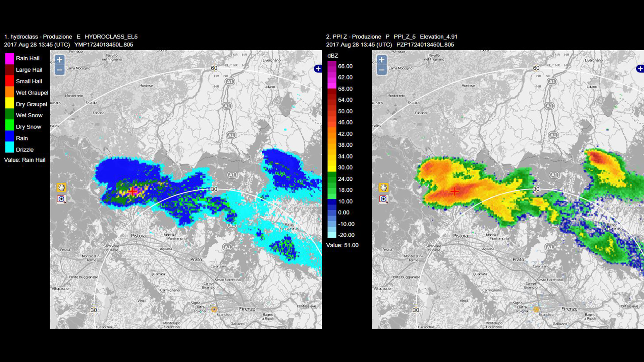Image resolution: width=644 pixels, height=362 pixels.
Task: Click the 'Rain Hail' legend label
Action: (x=28, y=58)
